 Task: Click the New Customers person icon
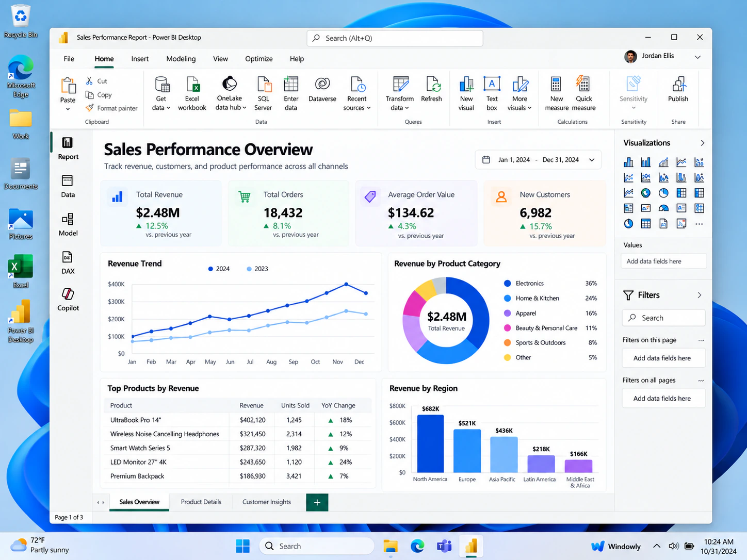501,196
